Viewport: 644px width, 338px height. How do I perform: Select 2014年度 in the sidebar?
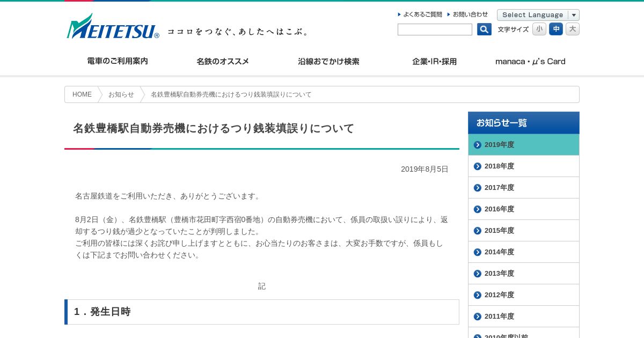point(524,252)
